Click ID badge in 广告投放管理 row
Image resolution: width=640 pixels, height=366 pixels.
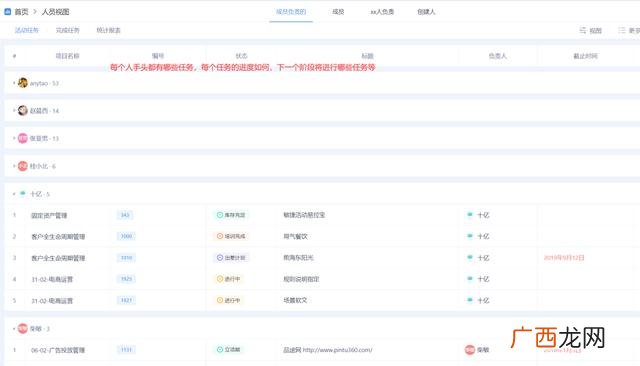pyautogui.click(x=126, y=350)
